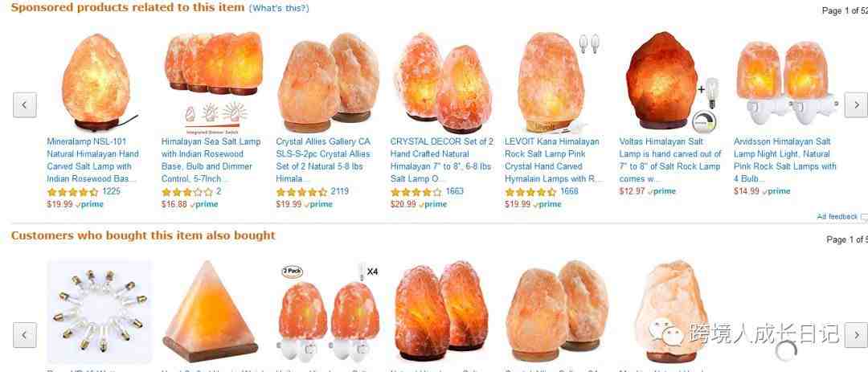The width and height of the screenshot is (868, 372).
Task: Open the Mineralamp NSL-101 salt lamp image
Action: coord(97,81)
